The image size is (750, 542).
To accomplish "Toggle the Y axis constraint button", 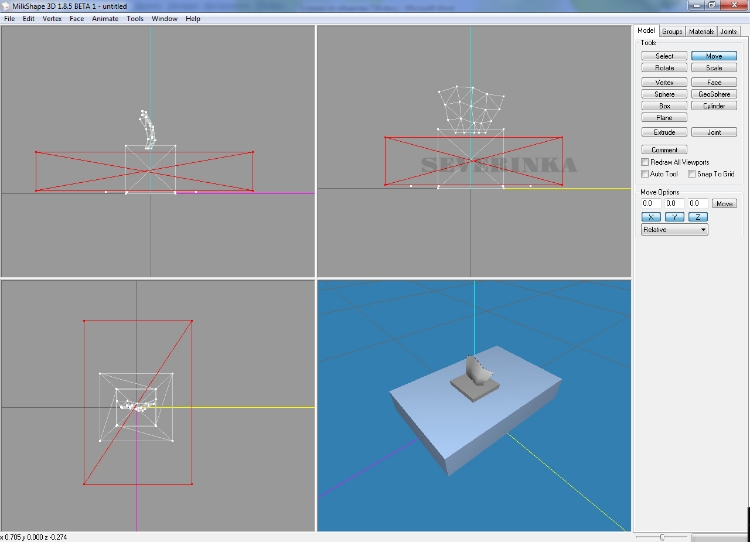I will (675, 216).
